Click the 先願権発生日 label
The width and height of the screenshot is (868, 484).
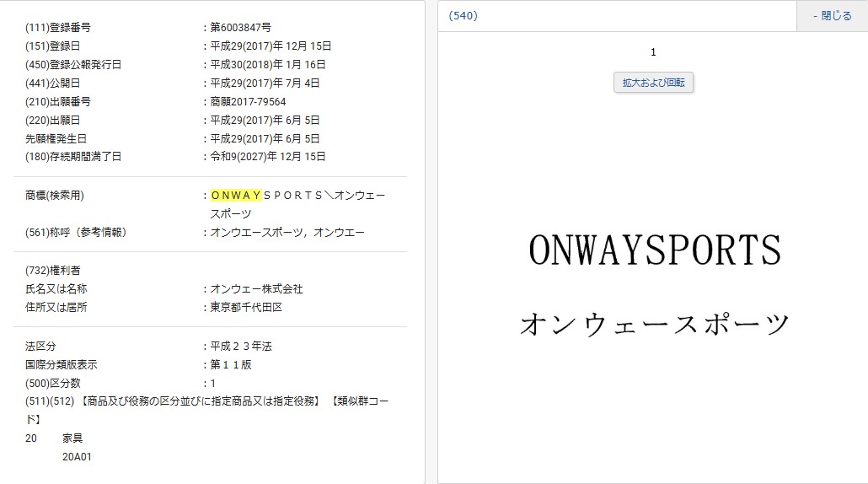(x=56, y=138)
